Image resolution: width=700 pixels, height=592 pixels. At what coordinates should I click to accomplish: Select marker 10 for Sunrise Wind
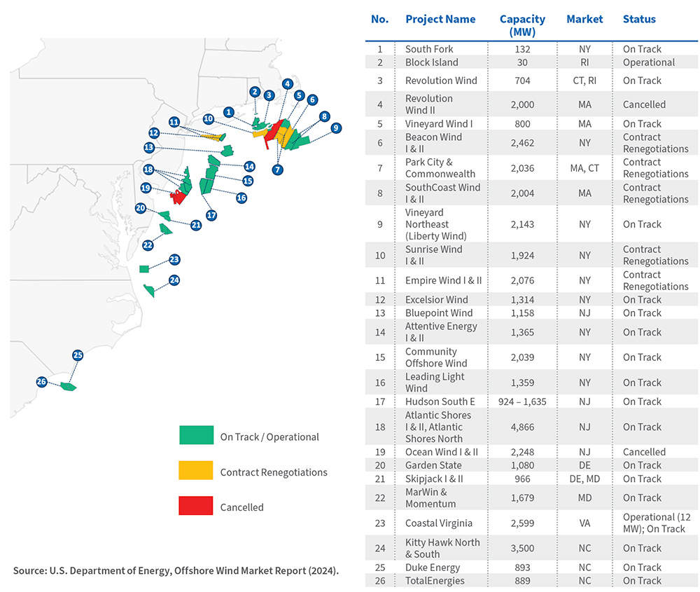(209, 118)
